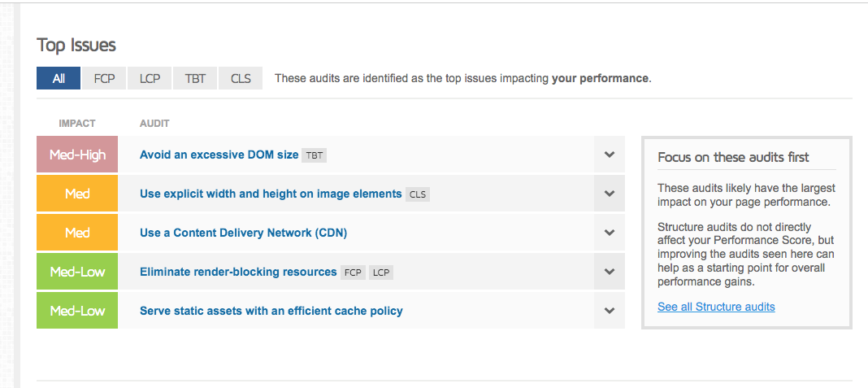The width and height of the screenshot is (868, 388).
Task: Click the CLS tag beside image elements audit
Action: (x=417, y=194)
